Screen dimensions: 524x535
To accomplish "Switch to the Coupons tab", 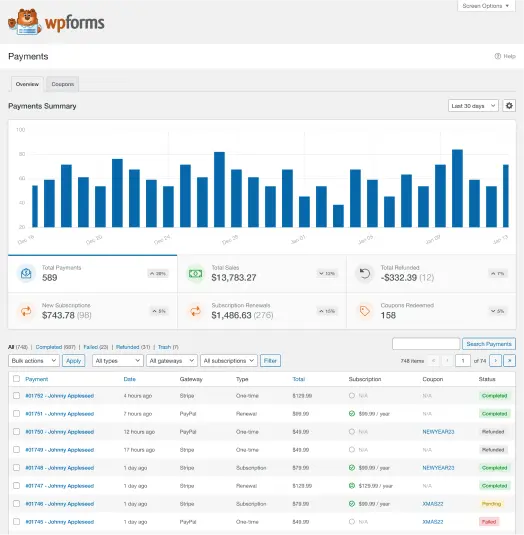I will (x=63, y=84).
